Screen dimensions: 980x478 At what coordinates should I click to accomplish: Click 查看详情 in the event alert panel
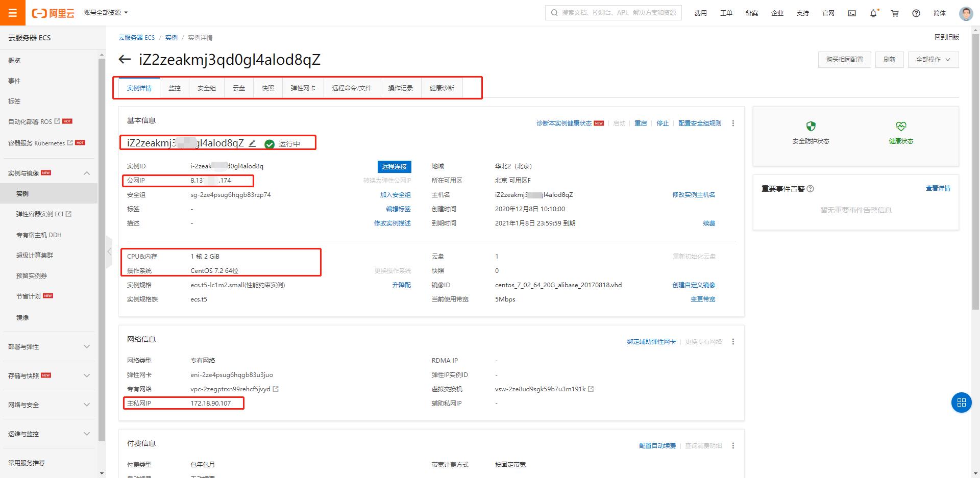(x=938, y=189)
